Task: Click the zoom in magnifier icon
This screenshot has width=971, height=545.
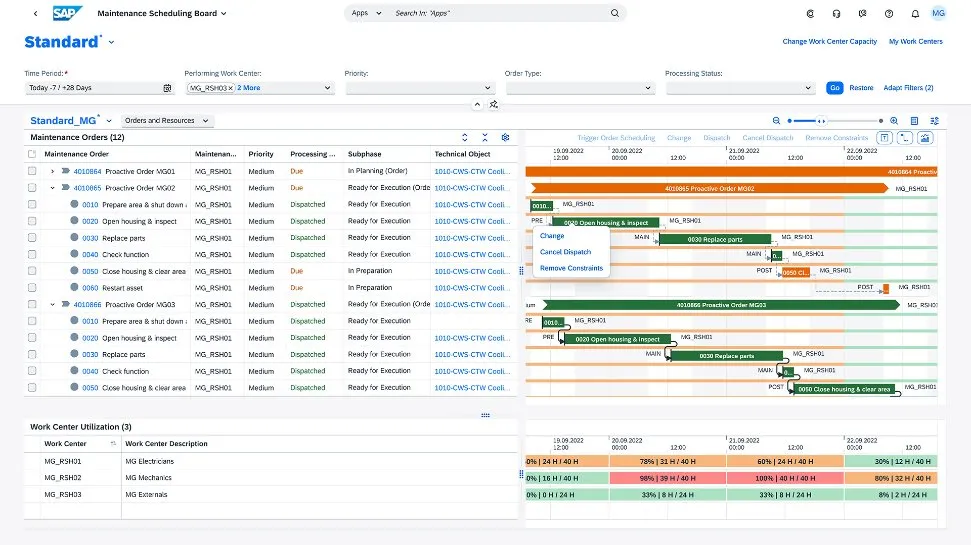Action: click(x=894, y=120)
